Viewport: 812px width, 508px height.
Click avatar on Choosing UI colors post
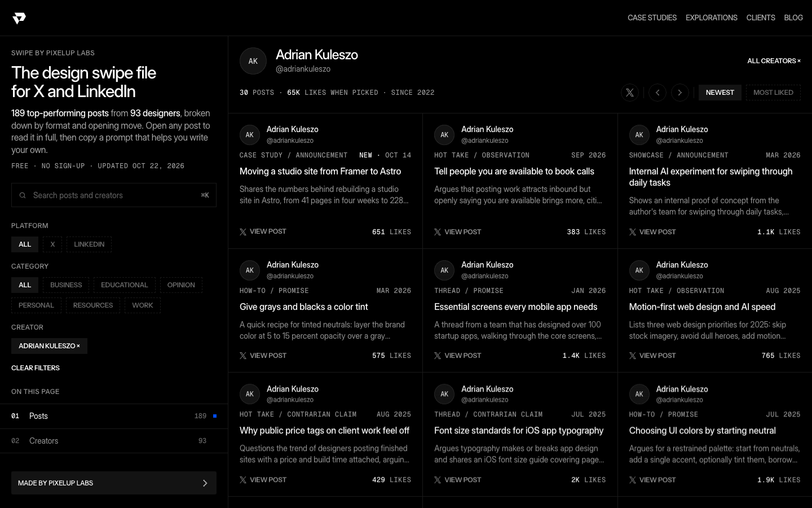point(639,394)
